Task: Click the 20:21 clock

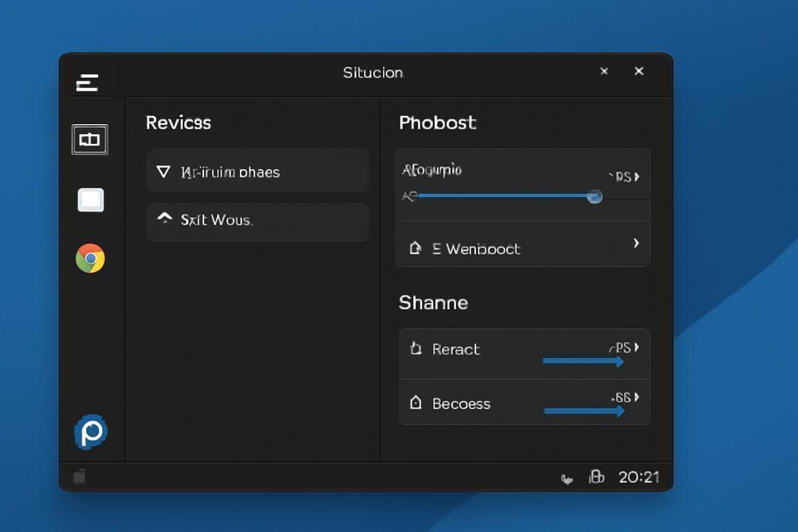Action: (x=638, y=477)
